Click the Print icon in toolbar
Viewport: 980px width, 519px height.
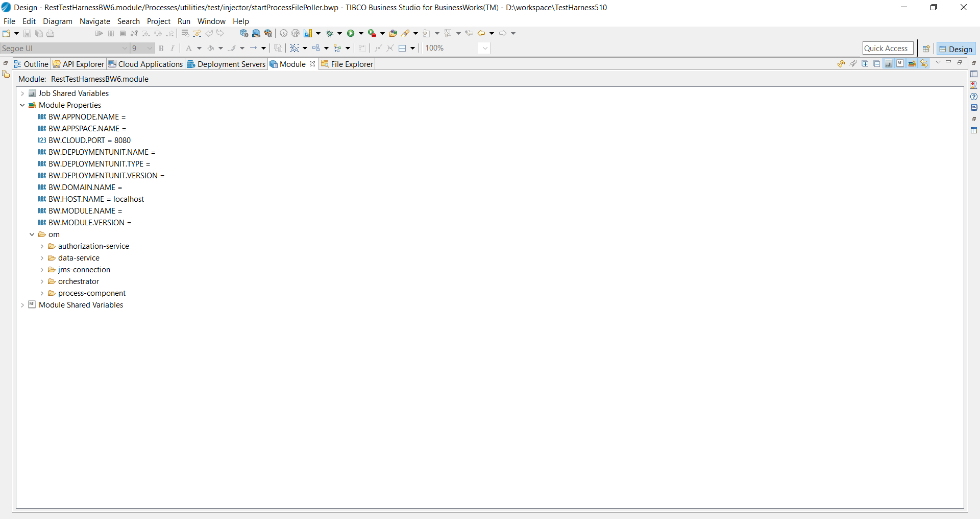coord(50,34)
